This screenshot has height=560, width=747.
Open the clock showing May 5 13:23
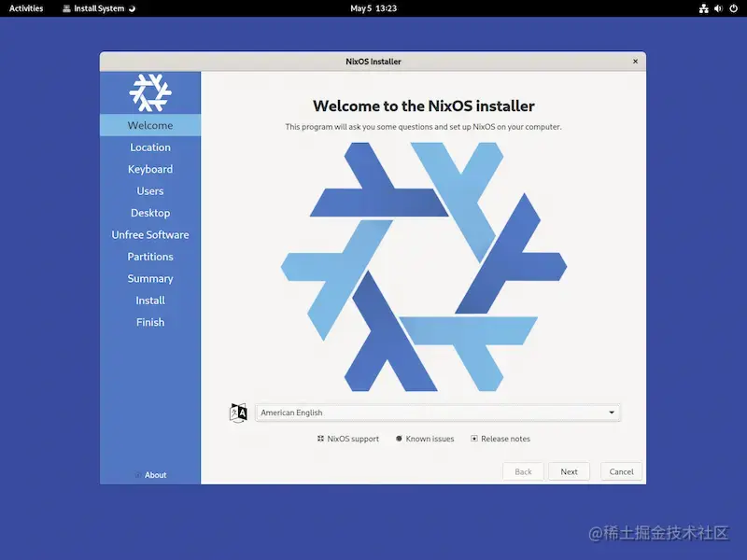coord(373,8)
